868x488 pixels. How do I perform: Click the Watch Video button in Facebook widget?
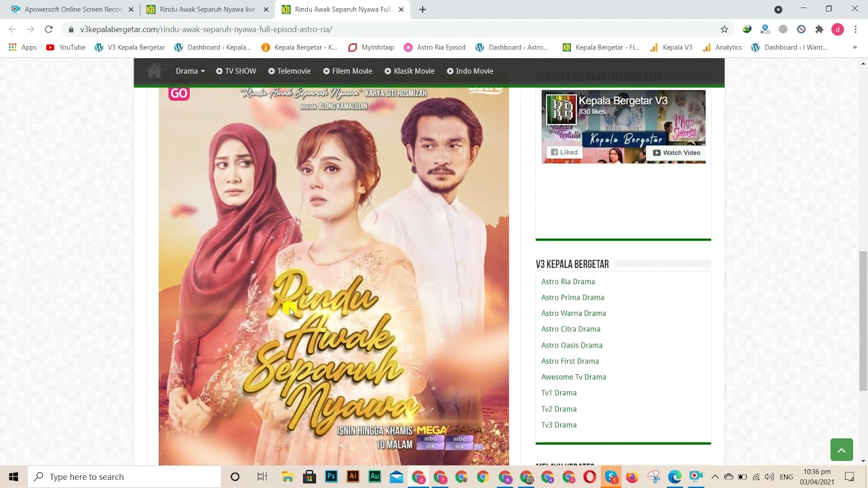coord(676,152)
